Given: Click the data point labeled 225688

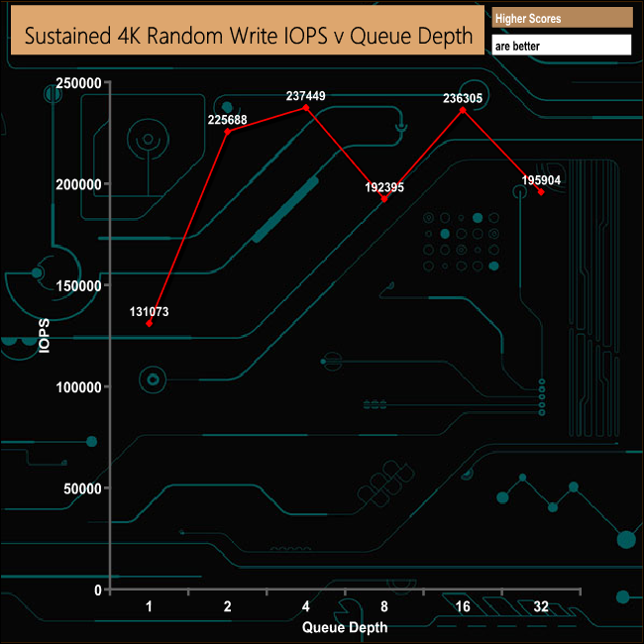Looking at the screenshot, I should coord(228,132).
